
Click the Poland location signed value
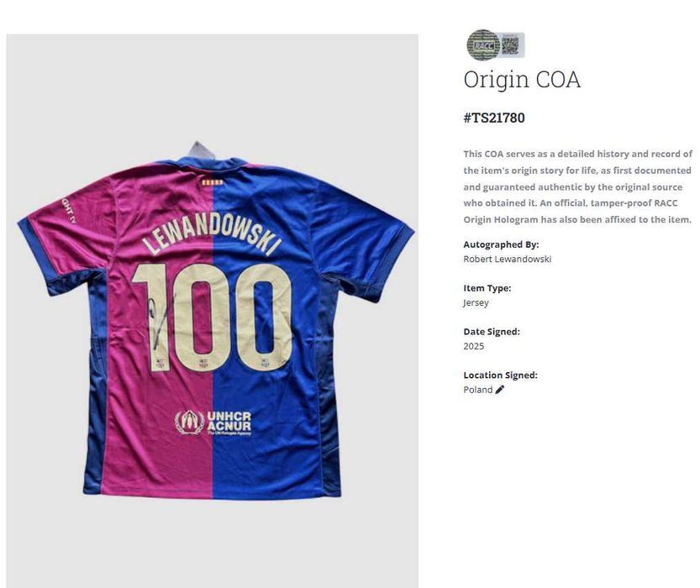(x=477, y=390)
